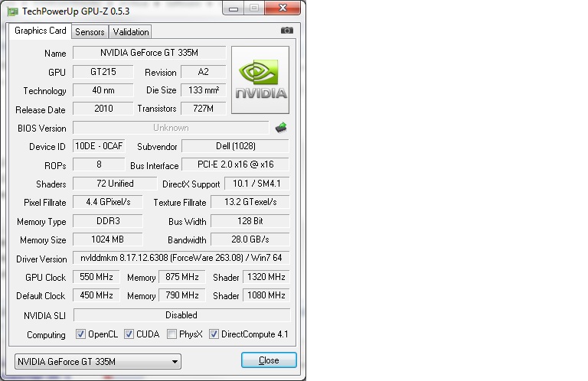588x381 pixels.
Task: Click Bus Interface PCI-E 2.0 x16 field
Action: (x=236, y=164)
